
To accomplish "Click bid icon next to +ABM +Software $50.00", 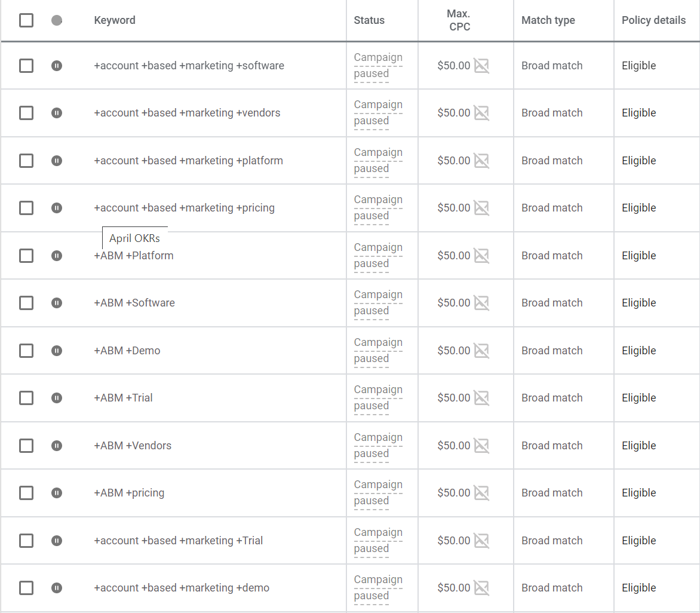I will 481,303.
